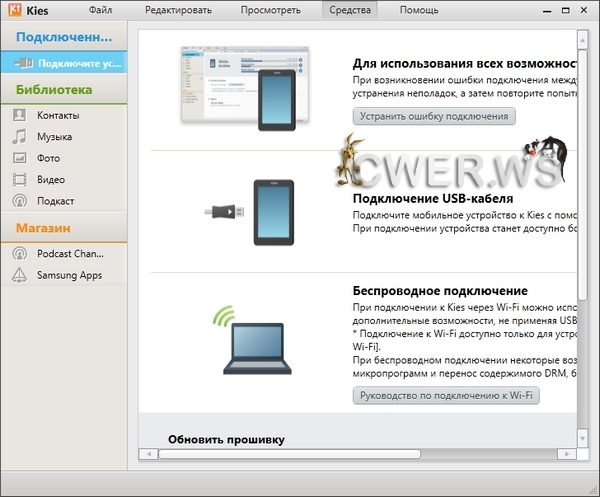Open the Помощь menu
This screenshot has width=600, height=497.
coord(419,10)
